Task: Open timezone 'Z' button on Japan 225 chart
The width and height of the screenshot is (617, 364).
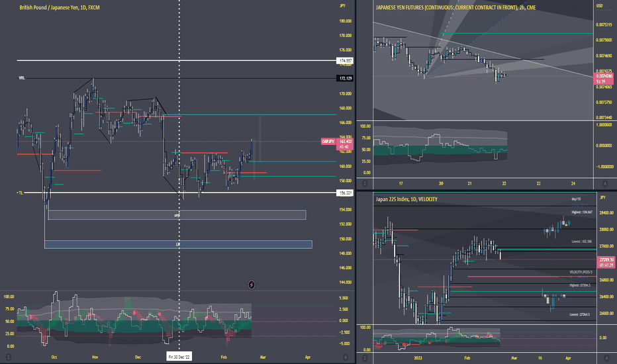Action: coord(365,357)
